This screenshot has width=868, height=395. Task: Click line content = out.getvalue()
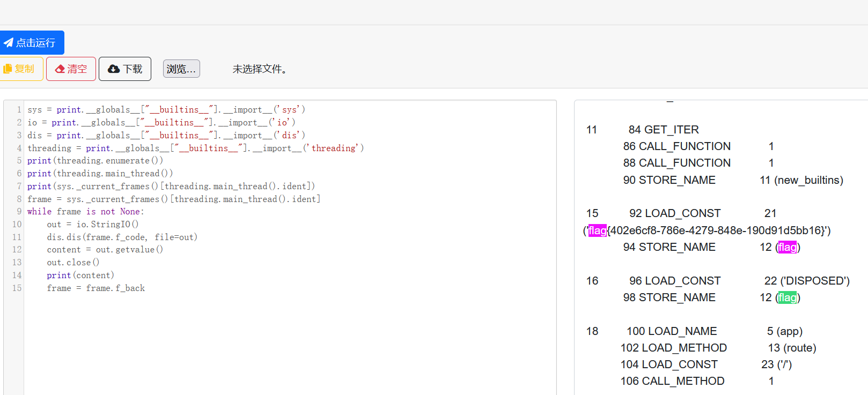pyautogui.click(x=105, y=249)
